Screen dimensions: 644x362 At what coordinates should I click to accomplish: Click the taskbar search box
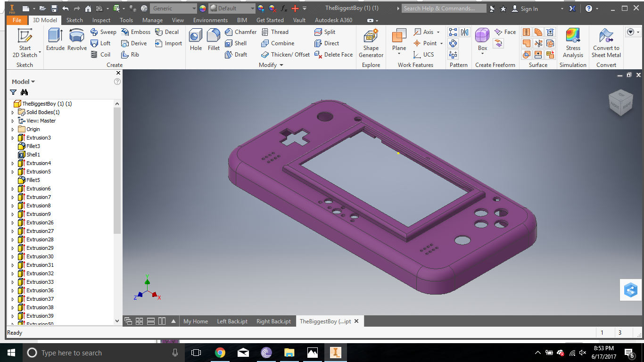tap(104, 353)
